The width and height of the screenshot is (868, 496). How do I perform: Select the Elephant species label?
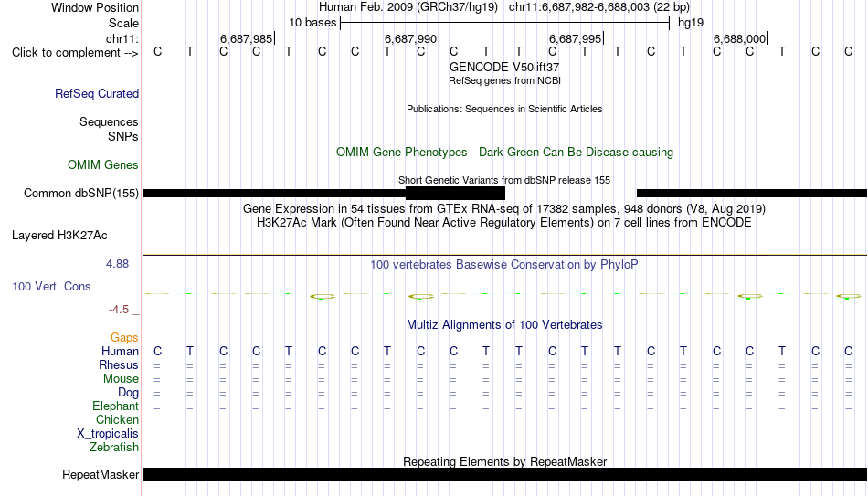pyautogui.click(x=116, y=406)
